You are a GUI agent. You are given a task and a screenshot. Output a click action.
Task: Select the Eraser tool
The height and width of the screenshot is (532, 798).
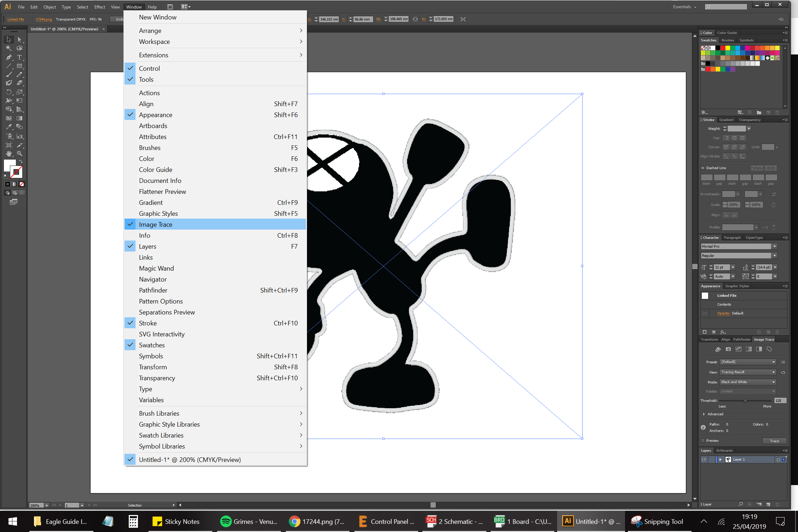point(19,83)
